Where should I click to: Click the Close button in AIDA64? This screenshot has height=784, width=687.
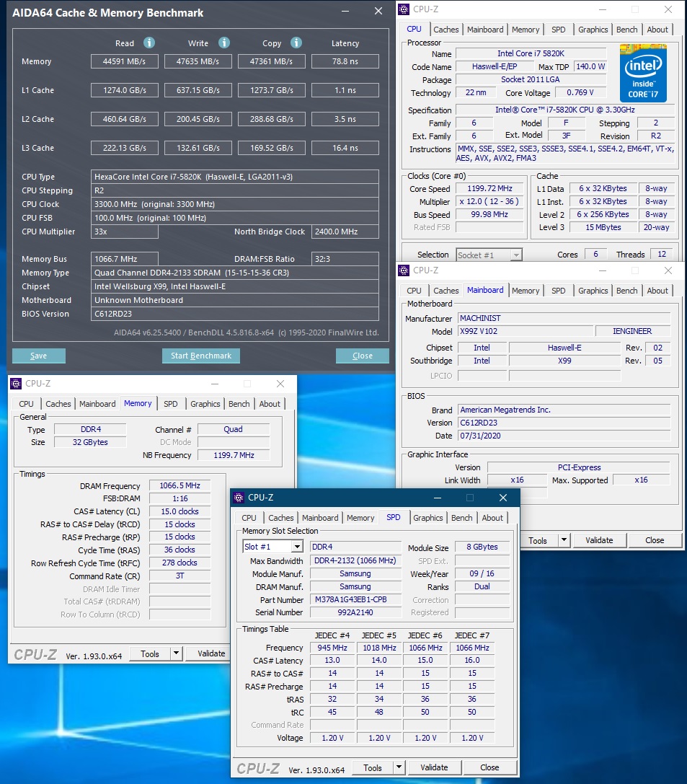point(362,356)
